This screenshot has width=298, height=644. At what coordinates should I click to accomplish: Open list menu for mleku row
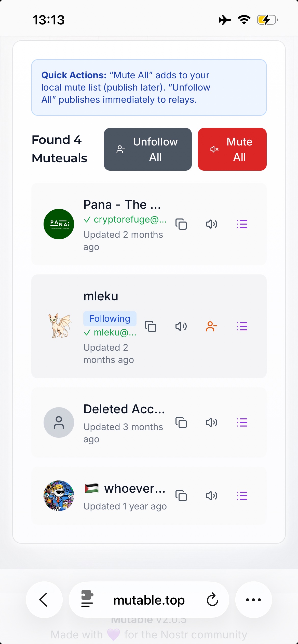(x=242, y=326)
